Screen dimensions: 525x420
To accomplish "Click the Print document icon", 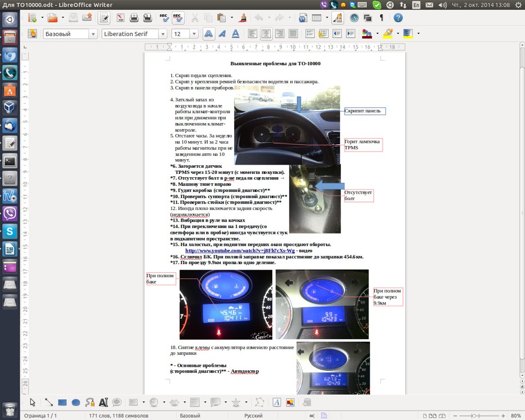I will (x=134, y=18).
